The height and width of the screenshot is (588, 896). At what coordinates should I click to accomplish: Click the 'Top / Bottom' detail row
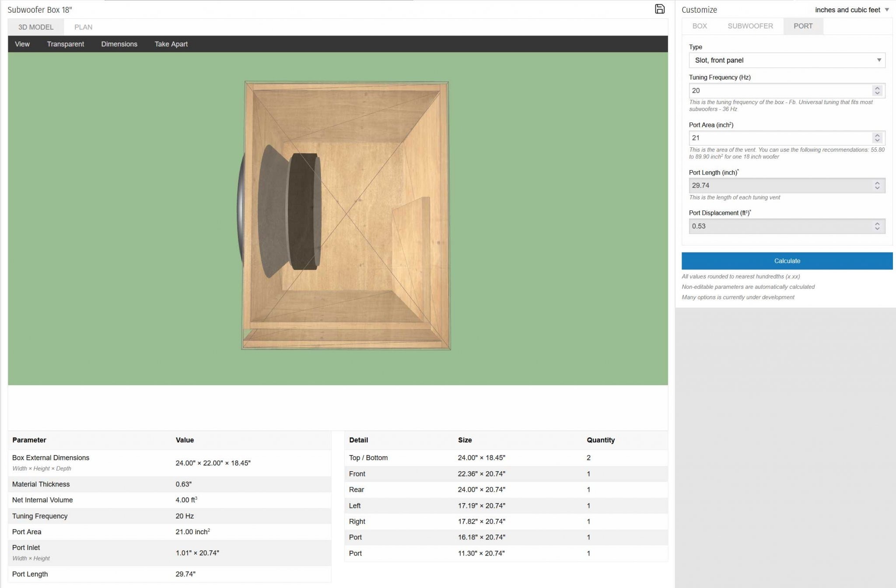(x=506, y=458)
